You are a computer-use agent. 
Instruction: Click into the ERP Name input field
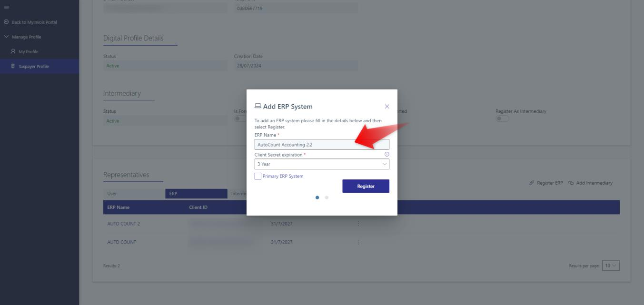pos(322,144)
